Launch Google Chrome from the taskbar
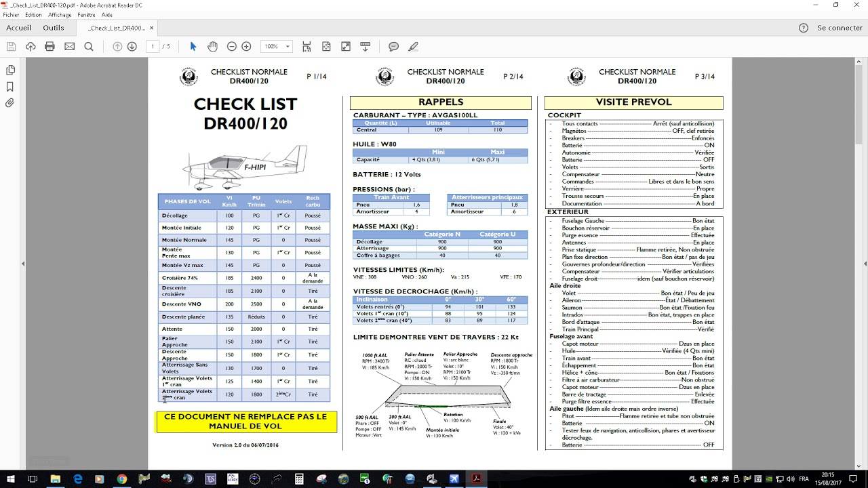 (122, 479)
